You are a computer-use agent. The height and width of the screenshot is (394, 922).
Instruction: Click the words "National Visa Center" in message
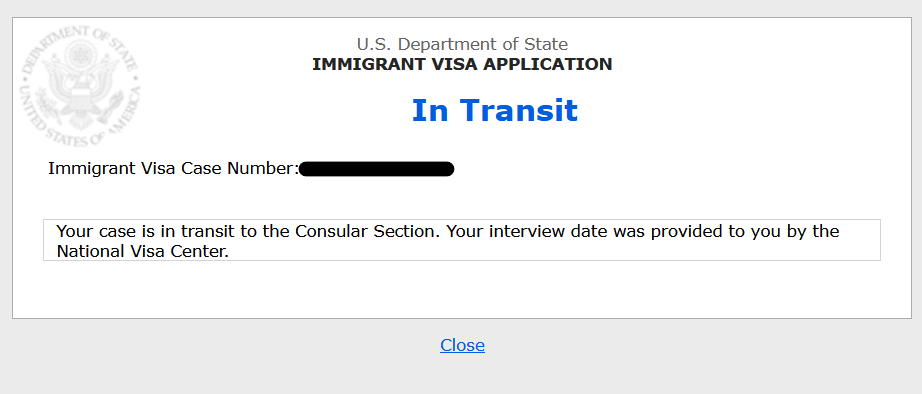140,252
